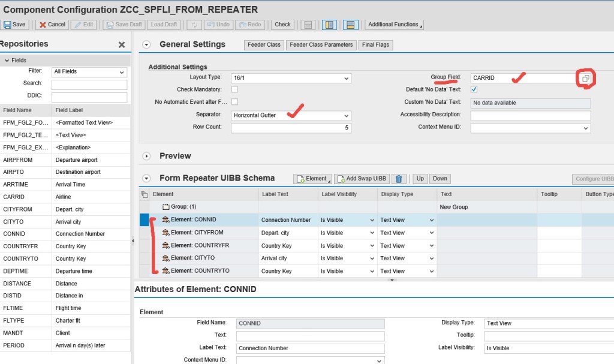
Task: Click the Undo icon
Action: [x=217, y=24]
